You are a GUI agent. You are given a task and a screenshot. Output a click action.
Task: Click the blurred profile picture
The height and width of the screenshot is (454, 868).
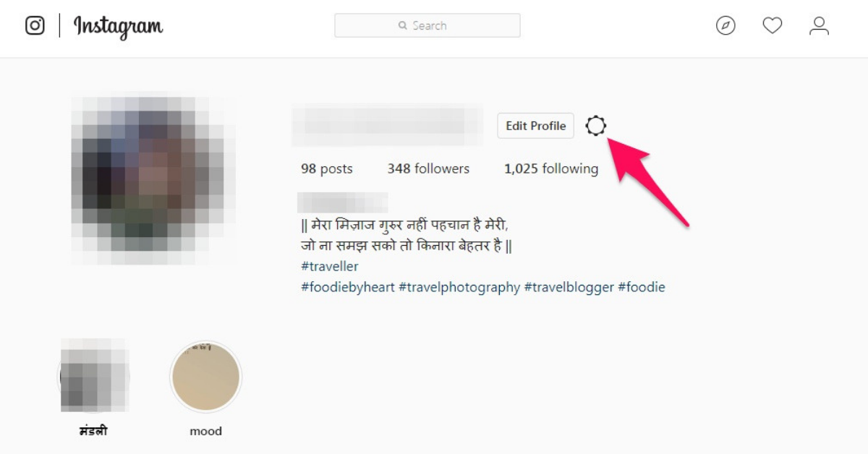pos(153,179)
